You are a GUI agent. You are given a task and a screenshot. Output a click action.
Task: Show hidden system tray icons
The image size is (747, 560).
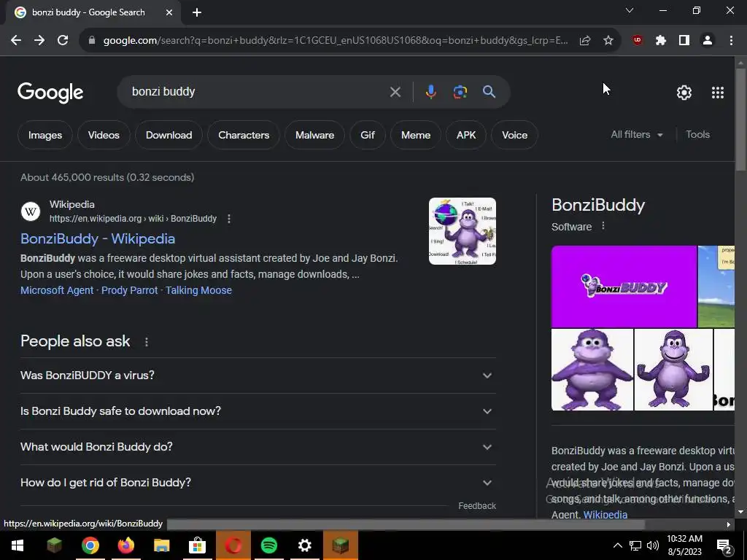(x=617, y=545)
